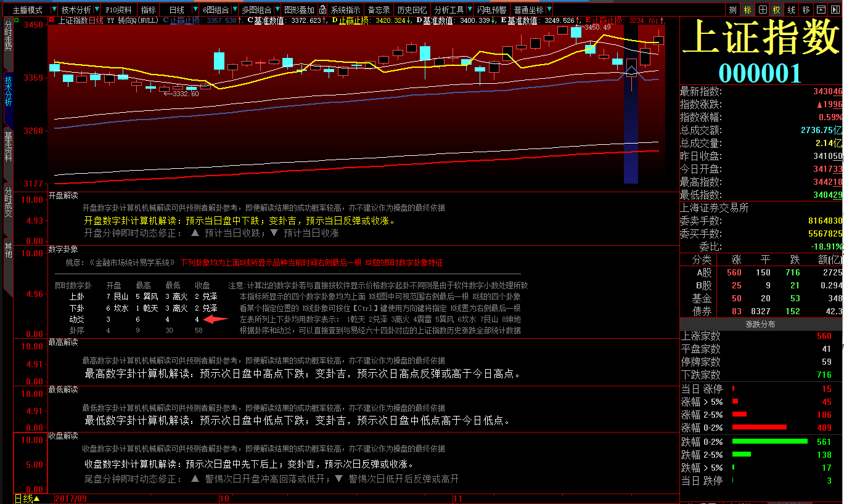The height and width of the screenshot is (504, 844).
Task: Click the 闪电预警 alert button
Action: point(492,10)
